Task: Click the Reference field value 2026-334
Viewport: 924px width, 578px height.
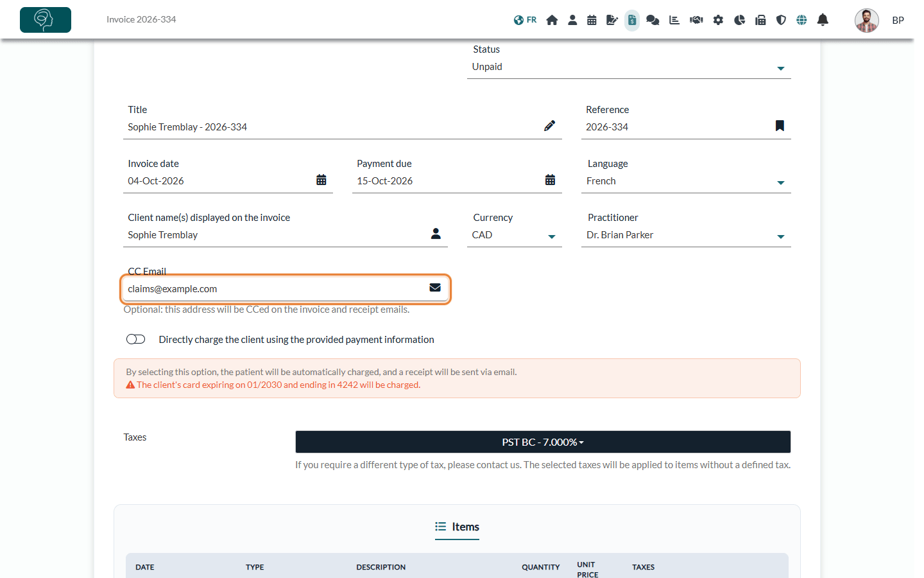Action: point(607,127)
